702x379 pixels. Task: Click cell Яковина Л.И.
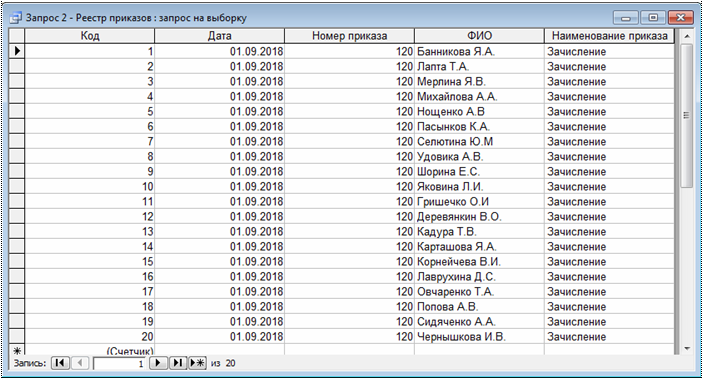coord(479,186)
